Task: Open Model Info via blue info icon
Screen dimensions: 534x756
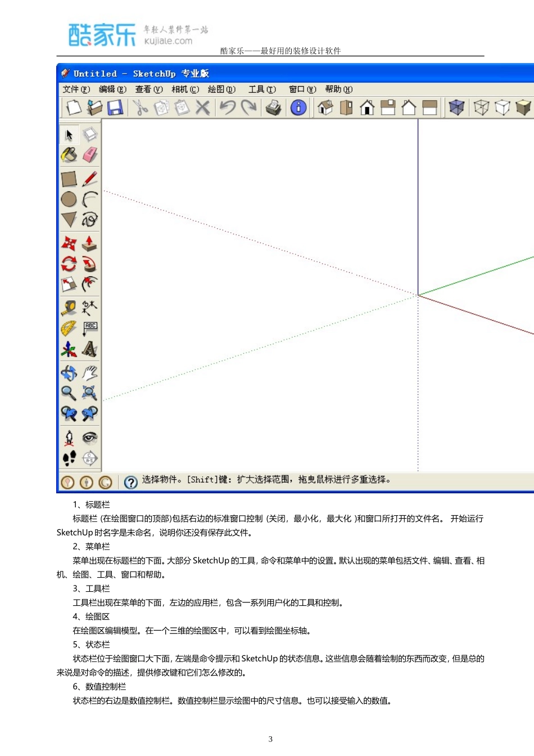Action: pyautogui.click(x=298, y=107)
